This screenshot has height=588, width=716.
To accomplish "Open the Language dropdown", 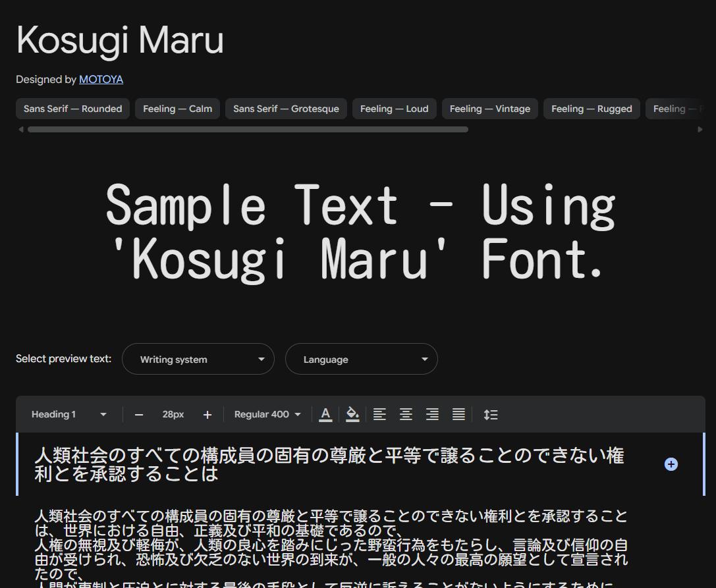I will pos(361,360).
